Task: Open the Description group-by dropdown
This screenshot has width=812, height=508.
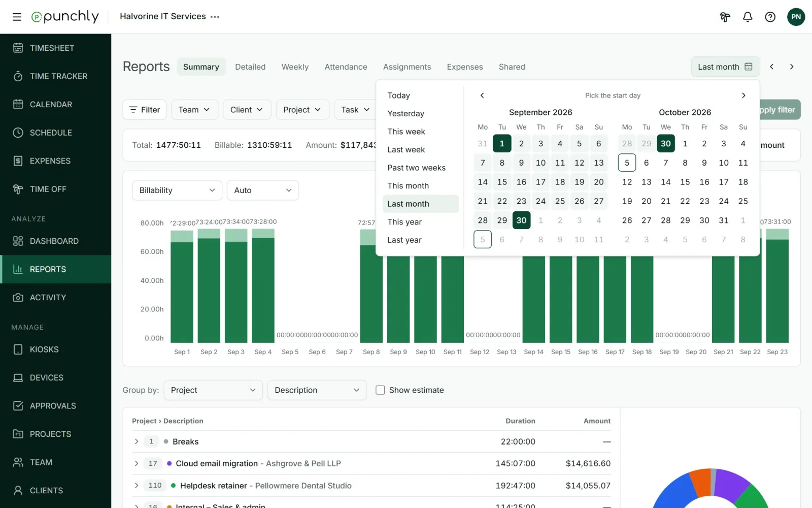Action: pos(317,390)
